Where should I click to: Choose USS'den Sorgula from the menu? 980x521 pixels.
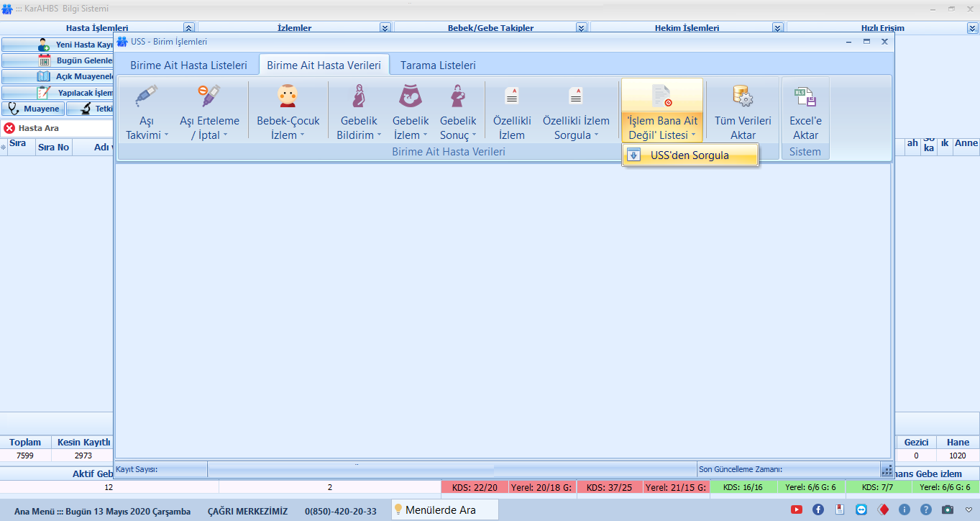pyautogui.click(x=689, y=155)
